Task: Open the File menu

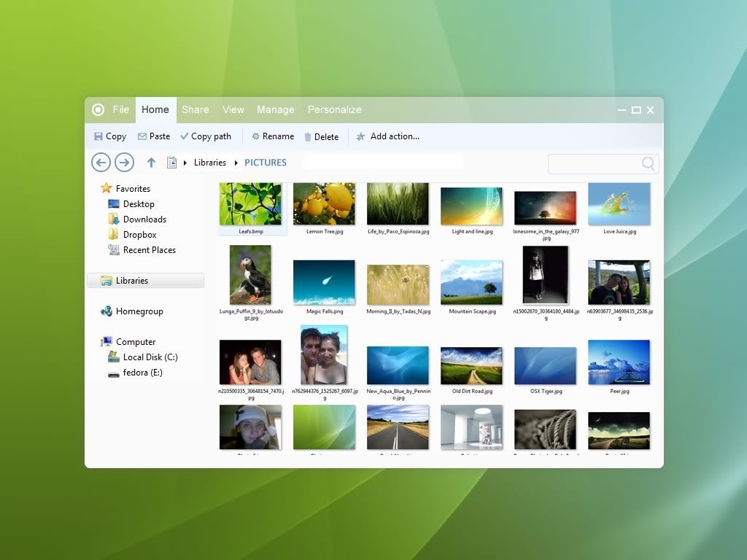Action: coord(121,110)
